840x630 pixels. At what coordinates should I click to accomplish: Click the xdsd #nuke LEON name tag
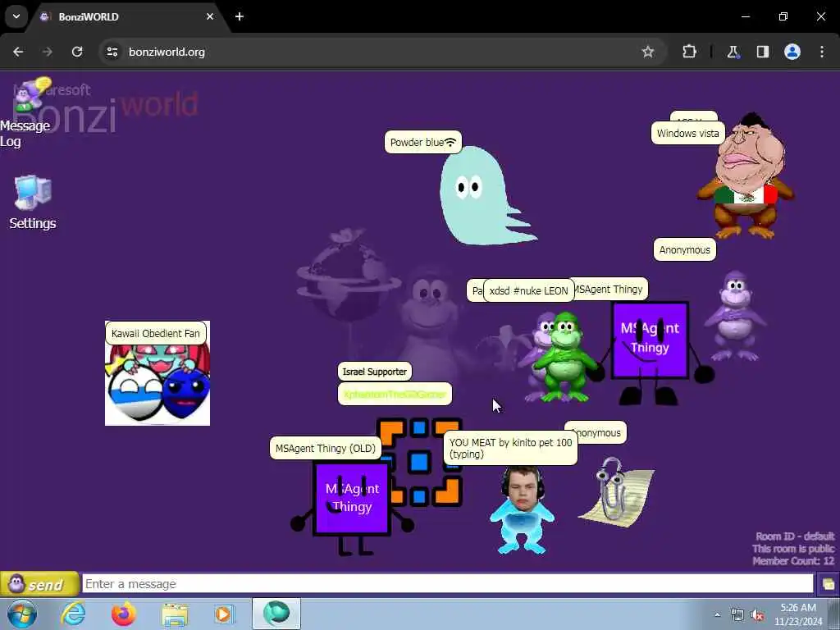(529, 291)
